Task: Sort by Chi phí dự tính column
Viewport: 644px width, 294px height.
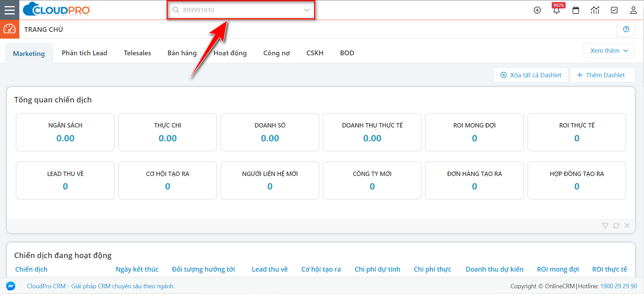Action: coord(377,269)
